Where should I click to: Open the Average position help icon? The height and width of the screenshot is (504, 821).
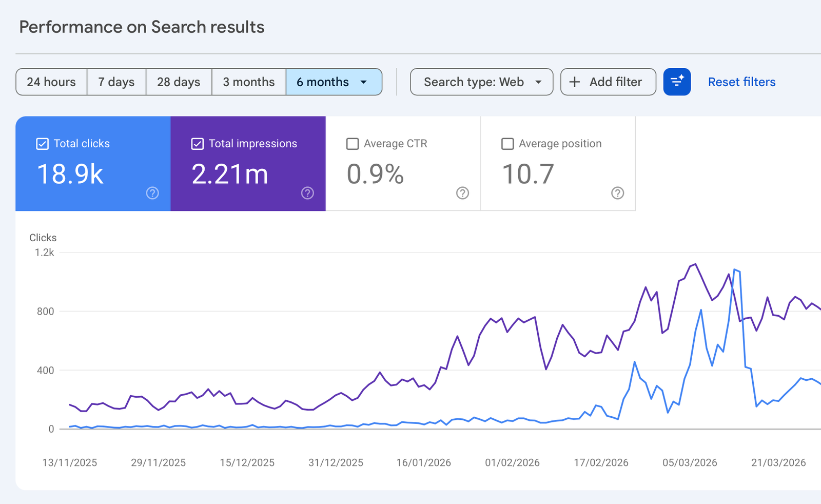click(617, 193)
